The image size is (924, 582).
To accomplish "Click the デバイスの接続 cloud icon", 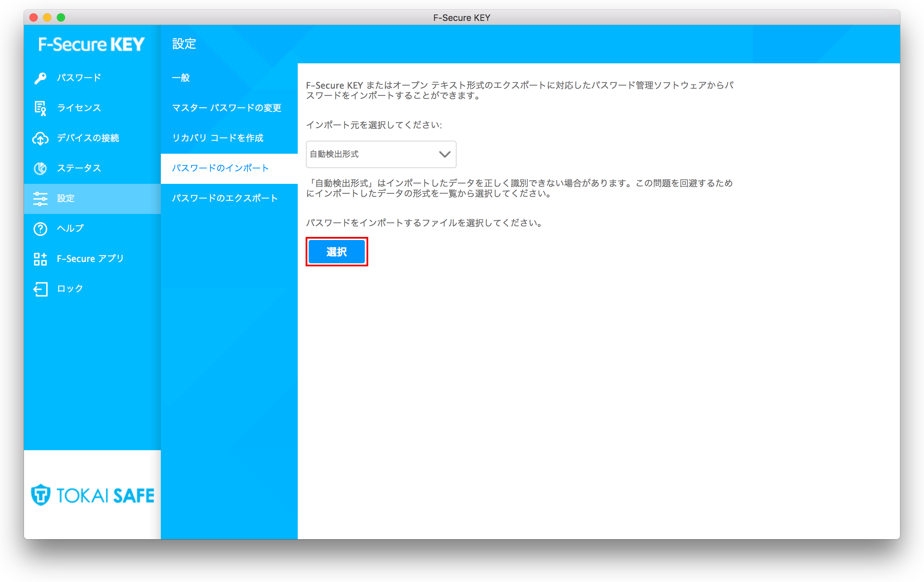I will coord(41,138).
